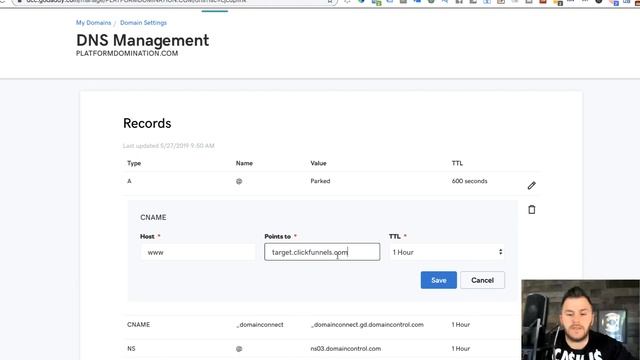
Task: Click the trash delete icon beside CNAME form
Action: point(531,209)
